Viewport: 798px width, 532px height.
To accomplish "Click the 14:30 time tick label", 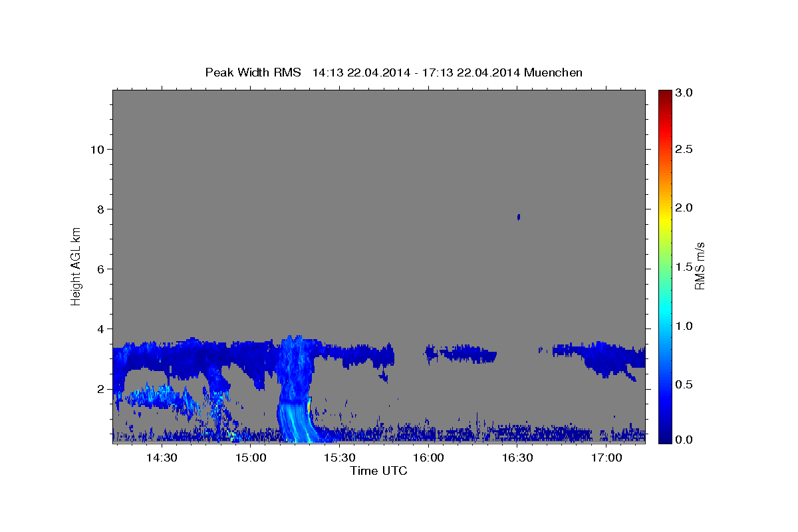I will click(x=161, y=458).
